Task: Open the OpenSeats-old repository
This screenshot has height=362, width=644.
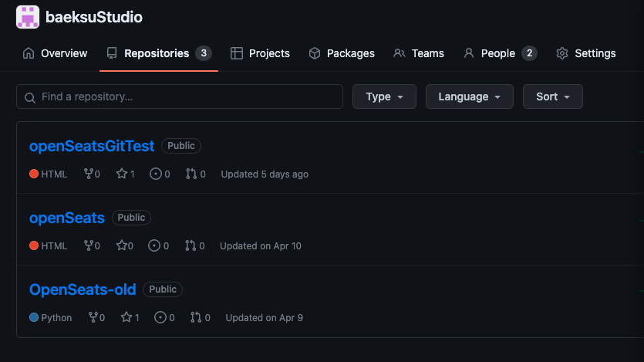Action: pyautogui.click(x=83, y=289)
